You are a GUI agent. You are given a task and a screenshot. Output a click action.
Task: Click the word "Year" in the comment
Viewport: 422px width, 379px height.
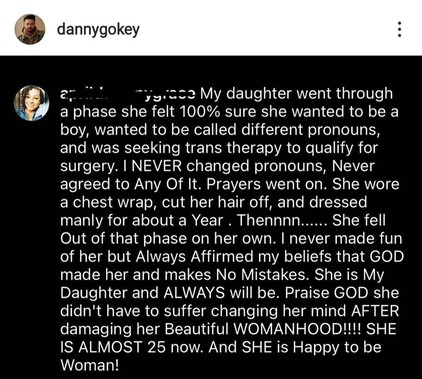pos(207,220)
